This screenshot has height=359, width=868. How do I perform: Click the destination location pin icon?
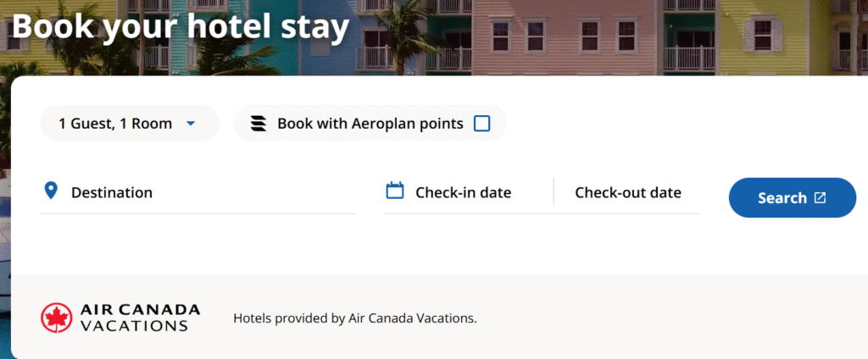(51, 191)
